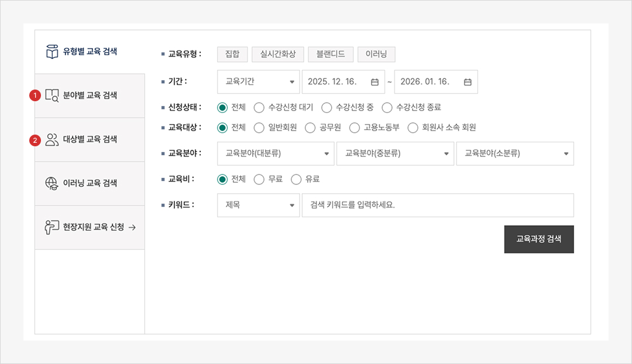Click the instructor icon for 현장지원 교육 신청
This screenshot has width=632, height=364.
52,227
